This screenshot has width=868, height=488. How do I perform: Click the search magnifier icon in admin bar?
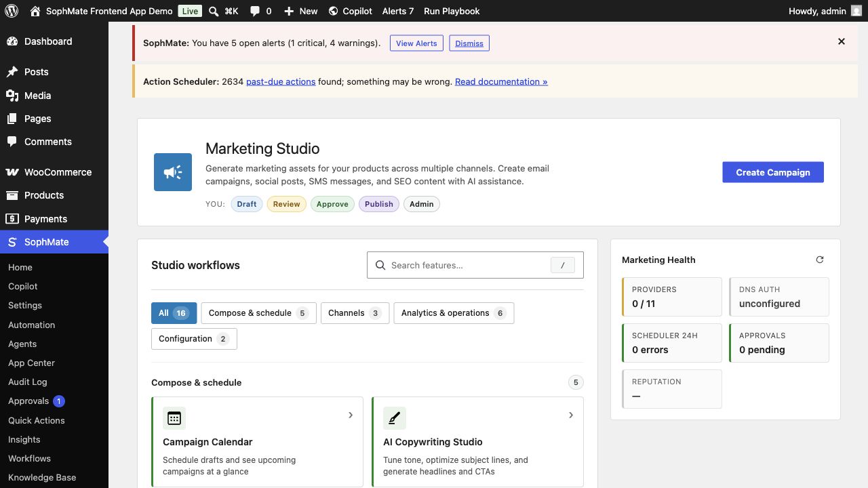point(214,11)
